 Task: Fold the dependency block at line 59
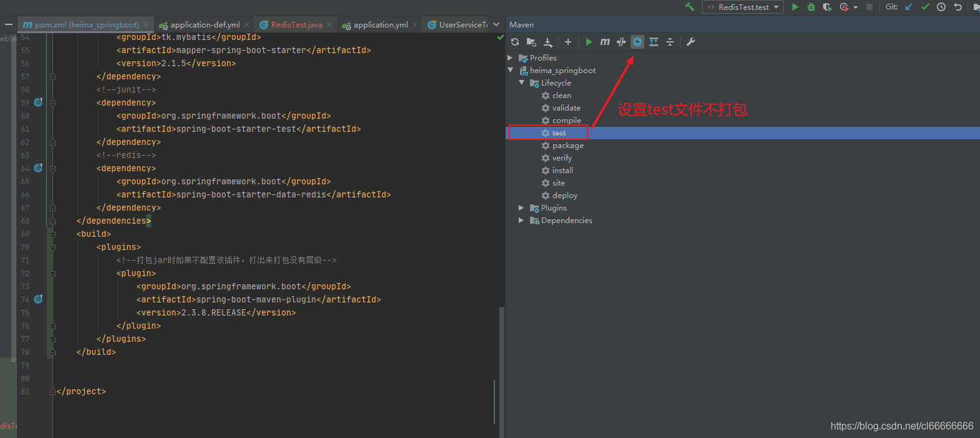click(52, 102)
